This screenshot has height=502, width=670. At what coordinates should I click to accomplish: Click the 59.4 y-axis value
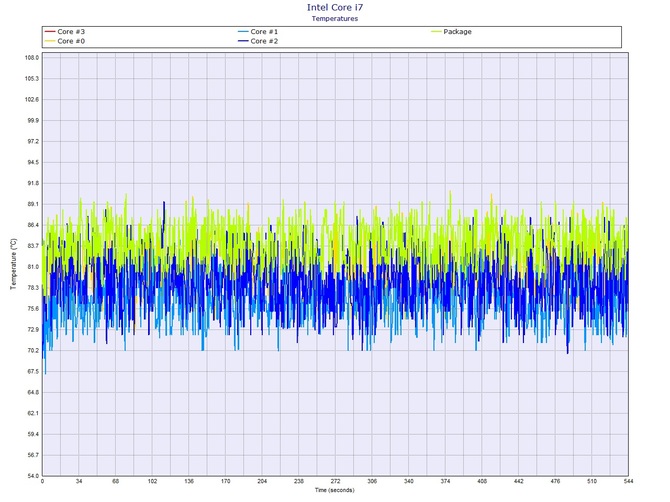[x=33, y=434]
